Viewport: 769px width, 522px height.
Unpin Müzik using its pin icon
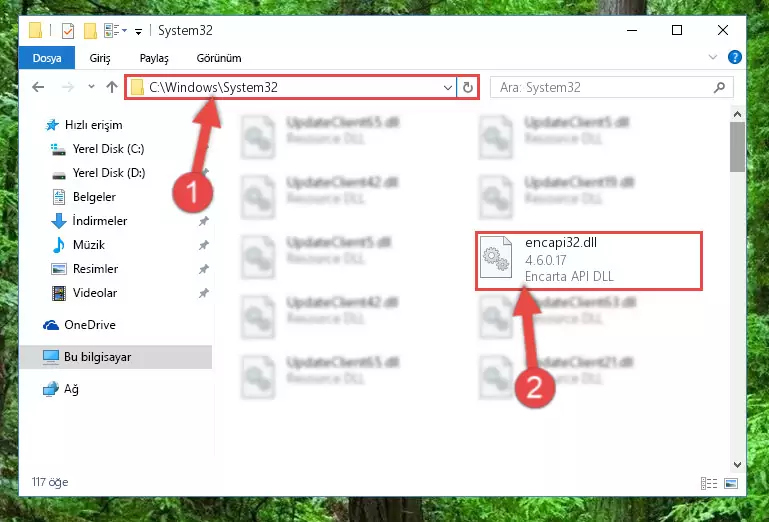pos(204,245)
